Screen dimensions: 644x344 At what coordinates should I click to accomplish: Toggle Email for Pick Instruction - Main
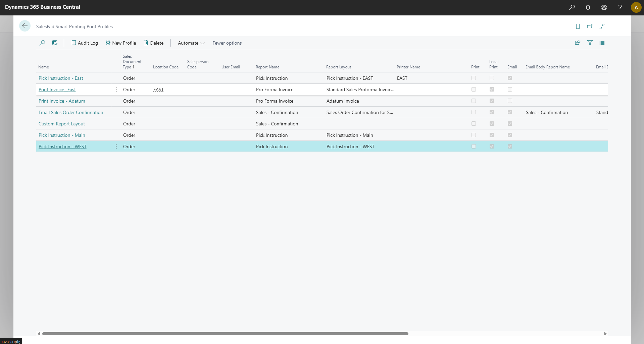[510, 135]
